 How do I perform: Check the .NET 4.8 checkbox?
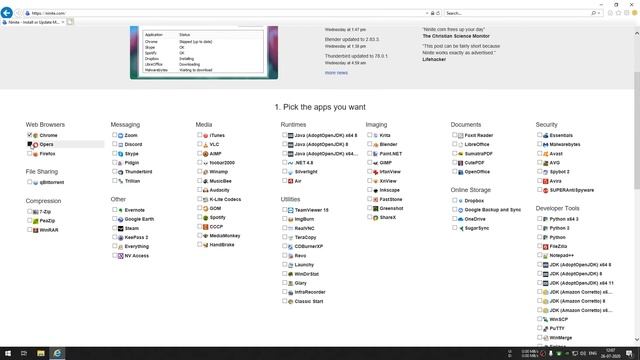coord(284,162)
